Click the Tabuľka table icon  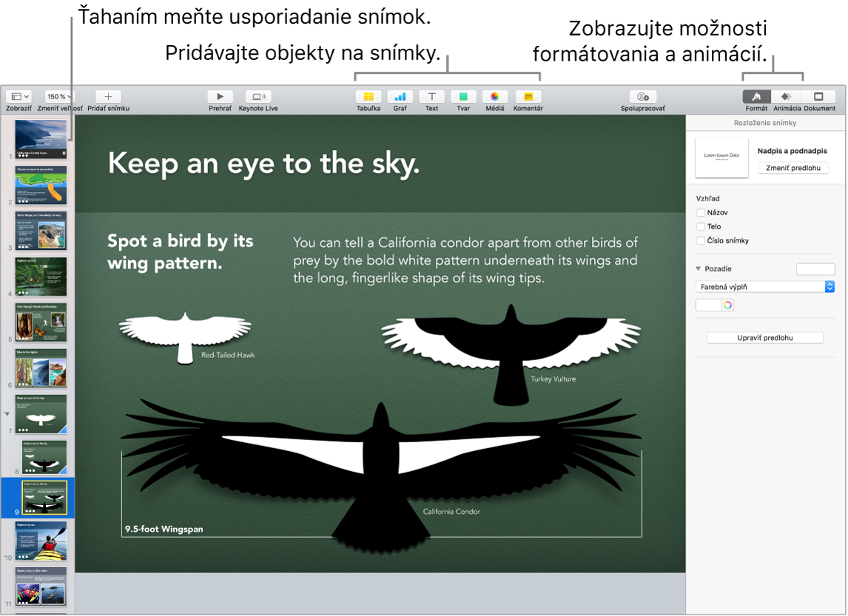click(x=369, y=97)
